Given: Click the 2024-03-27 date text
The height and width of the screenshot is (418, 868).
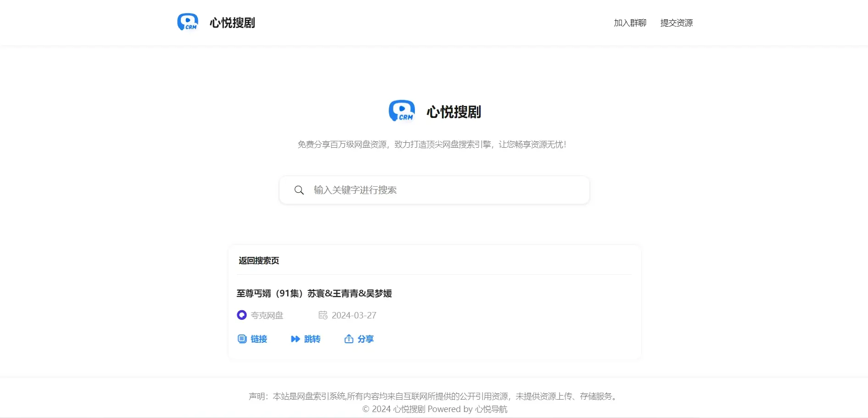Looking at the screenshot, I should 354,315.
